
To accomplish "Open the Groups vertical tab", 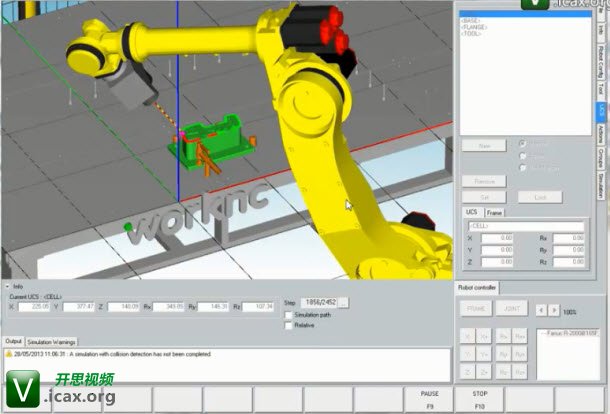I will click(601, 158).
